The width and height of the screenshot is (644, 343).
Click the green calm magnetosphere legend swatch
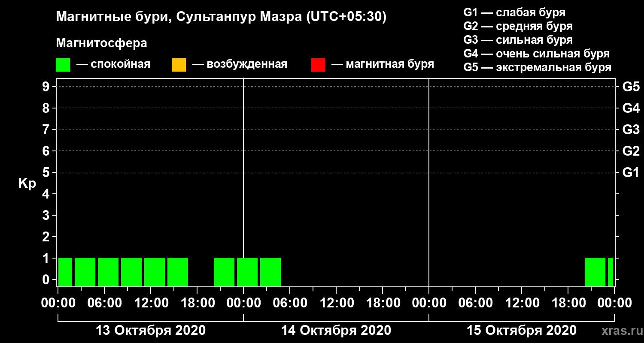63,65
